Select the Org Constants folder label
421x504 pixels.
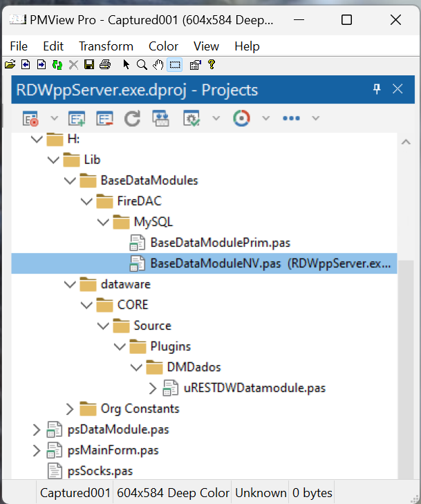click(x=140, y=409)
